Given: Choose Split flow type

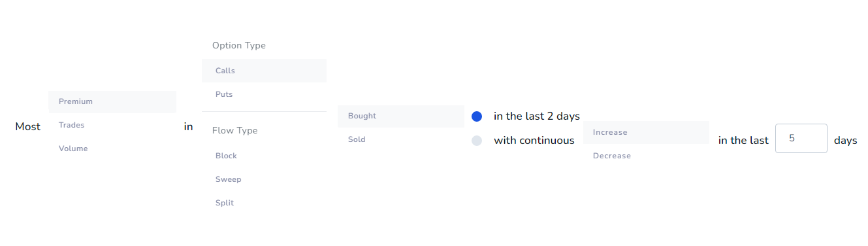Looking at the screenshot, I should (x=264, y=203).
